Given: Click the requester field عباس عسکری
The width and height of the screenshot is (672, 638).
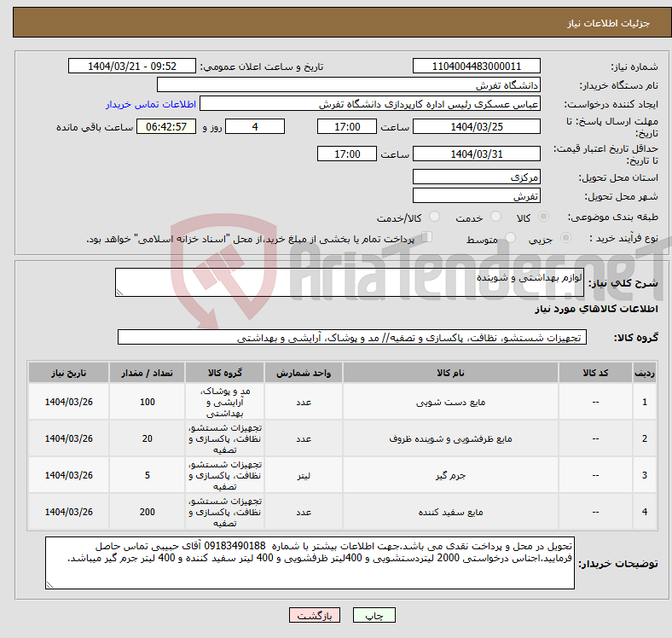Looking at the screenshot, I should [x=370, y=104].
